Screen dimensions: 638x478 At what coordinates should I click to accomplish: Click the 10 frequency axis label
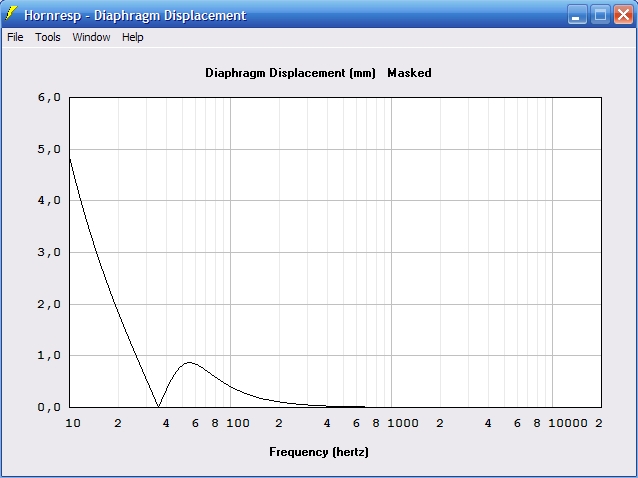click(73, 423)
